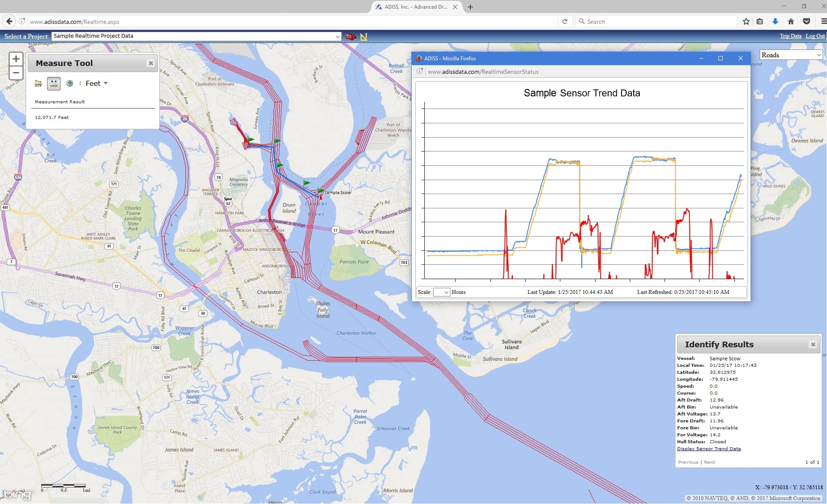Open the Firefox hamburger menu
The height and width of the screenshot is (504, 827).
(x=823, y=21)
